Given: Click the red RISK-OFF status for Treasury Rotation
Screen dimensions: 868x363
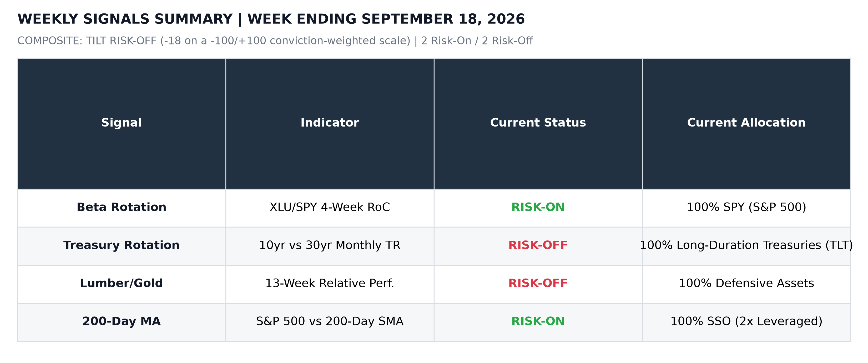Looking at the screenshot, I should [538, 246].
